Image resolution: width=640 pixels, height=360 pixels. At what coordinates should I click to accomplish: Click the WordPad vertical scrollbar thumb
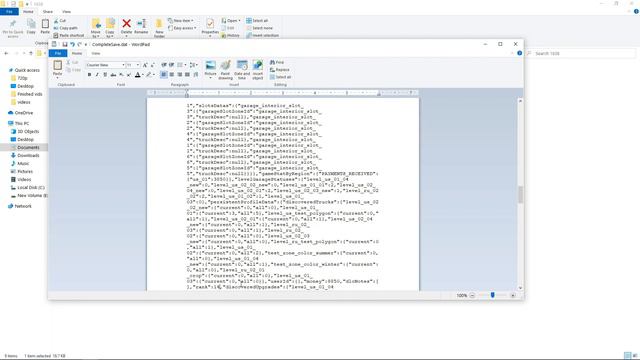520,194
